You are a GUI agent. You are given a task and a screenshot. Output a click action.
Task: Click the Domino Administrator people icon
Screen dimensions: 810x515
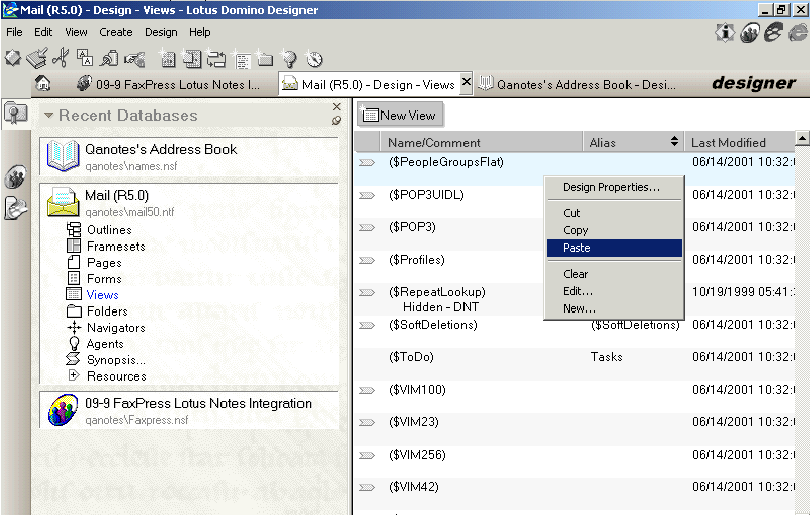point(750,33)
